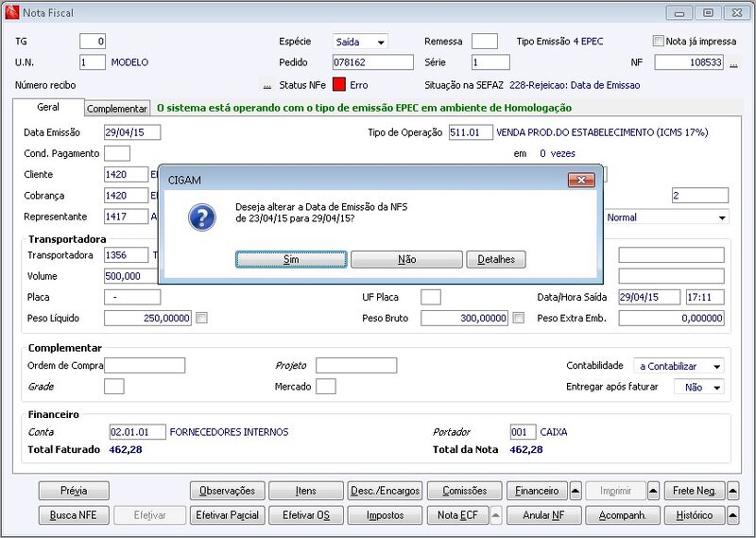
Task: Switch to the Complementar tab
Action: [x=117, y=109]
